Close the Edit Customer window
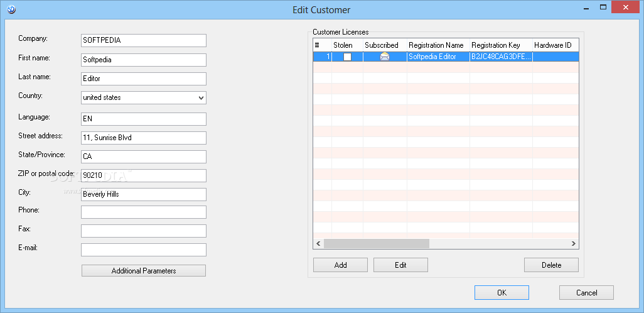644x313 pixels. click(x=626, y=7)
